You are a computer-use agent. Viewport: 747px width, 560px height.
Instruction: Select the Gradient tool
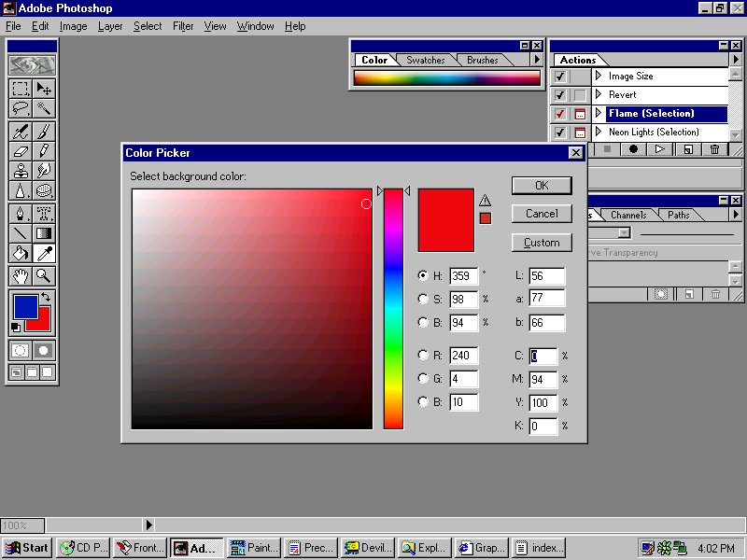tap(44, 233)
